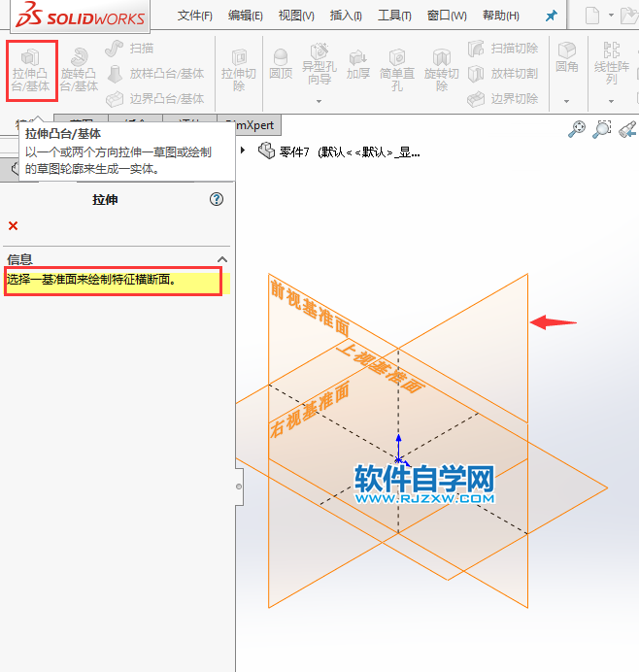Click the Revolved Cut (旋转切除) tool
Image resolution: width=639 pixels, height=672 pixels.
click(x=442, y=70)
